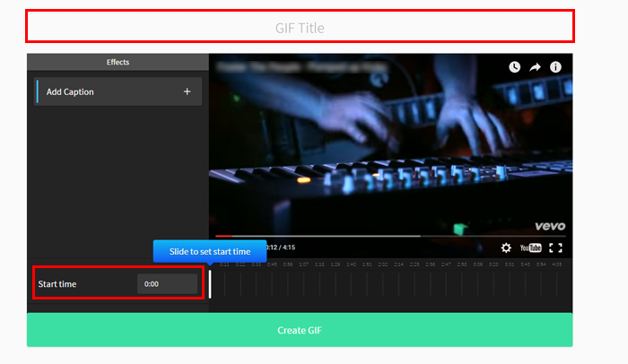Click the 2:02 mark on the timeline
The width and height of the screenshot is (628, 364).
[x=383, y=264]
